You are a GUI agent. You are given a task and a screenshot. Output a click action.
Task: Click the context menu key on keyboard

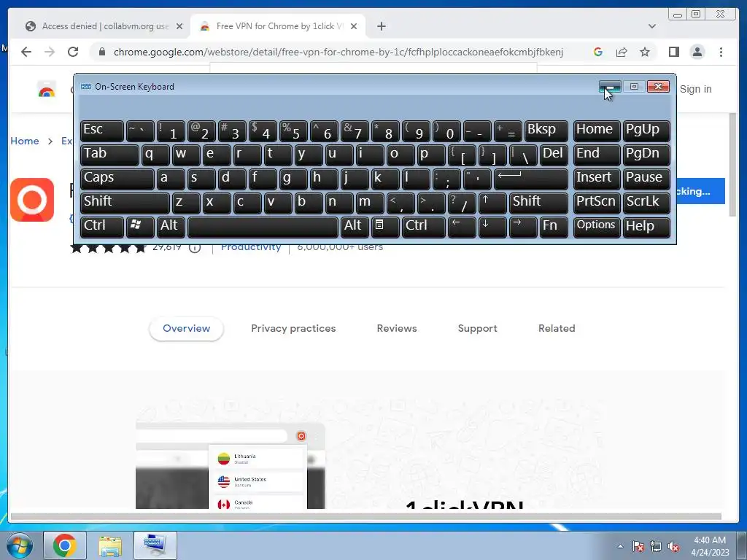(385, 227)
